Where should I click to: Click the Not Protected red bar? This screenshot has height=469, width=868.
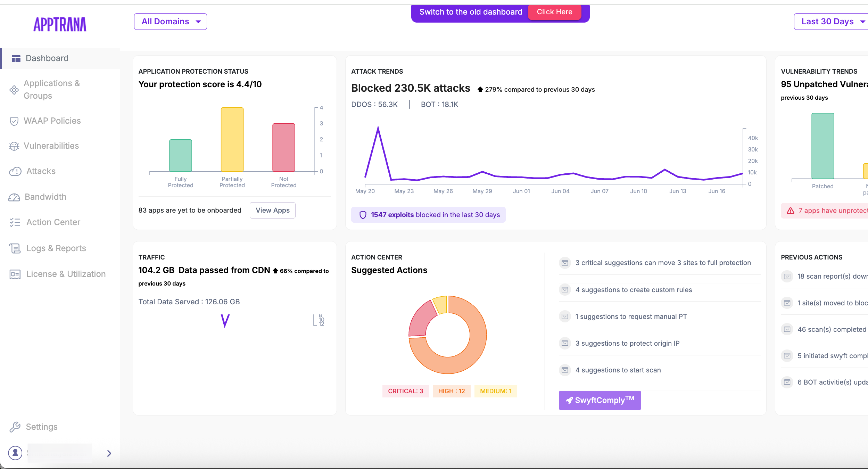(283, 147)
